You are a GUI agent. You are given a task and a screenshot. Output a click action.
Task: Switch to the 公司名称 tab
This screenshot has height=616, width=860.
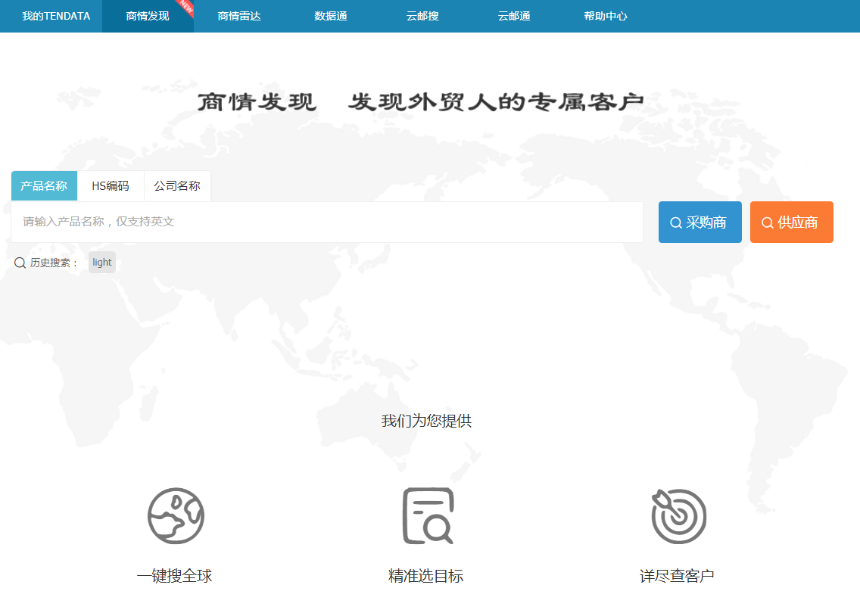click(176, 185)
